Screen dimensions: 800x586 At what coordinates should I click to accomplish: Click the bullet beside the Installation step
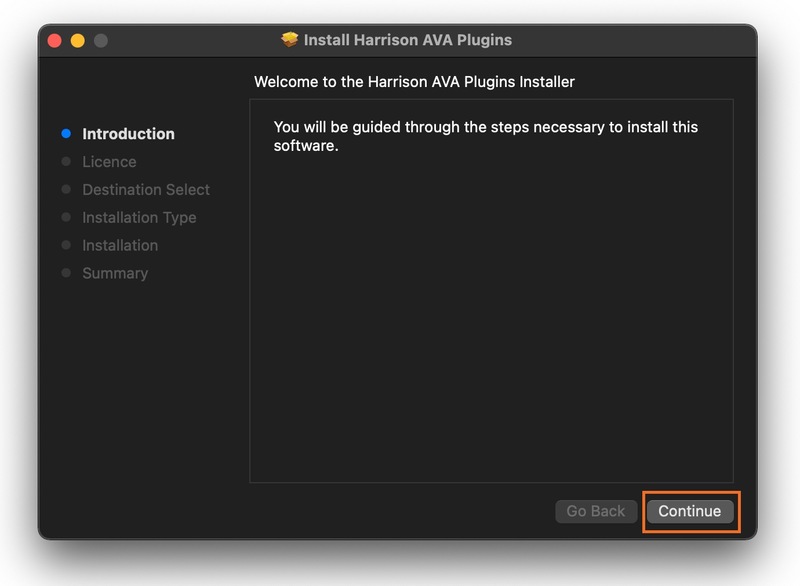coord(66,245)
